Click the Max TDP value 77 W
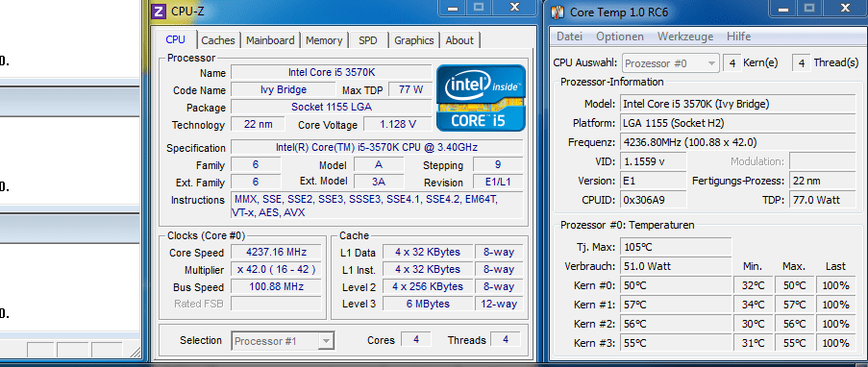 (x=410, y=89)
